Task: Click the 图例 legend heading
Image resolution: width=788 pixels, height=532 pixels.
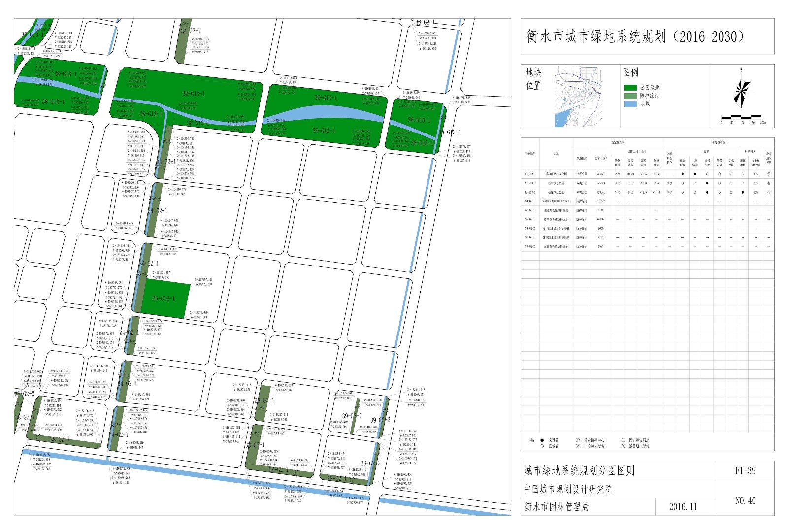Action: [631, 73]
